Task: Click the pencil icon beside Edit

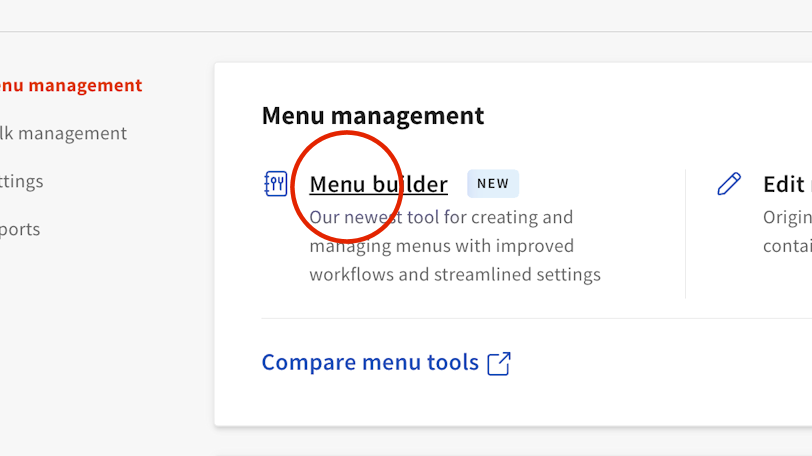Action: pos(729,184)
